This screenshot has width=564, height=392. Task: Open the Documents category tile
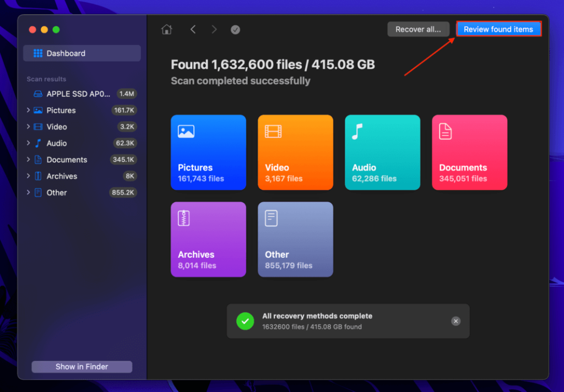click(469, 153)
